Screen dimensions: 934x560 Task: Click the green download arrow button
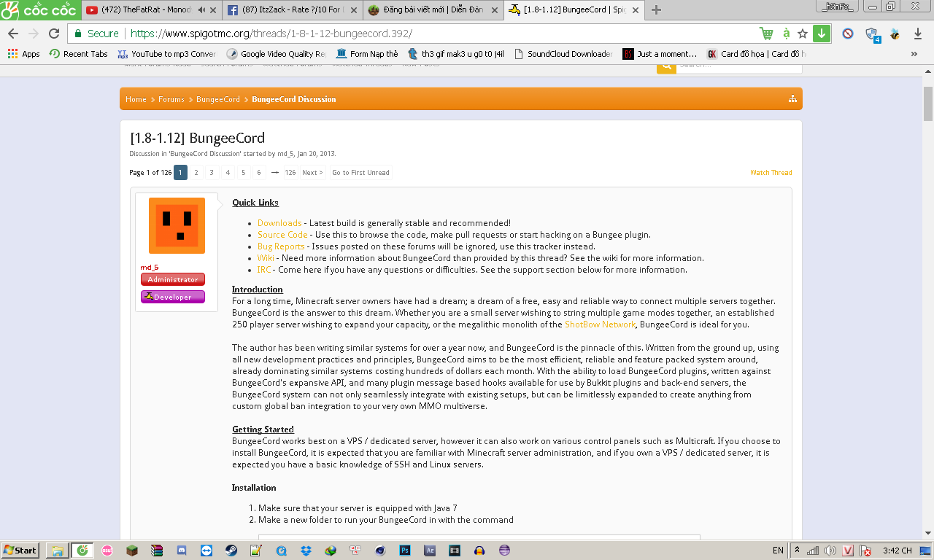pos(822,34)
